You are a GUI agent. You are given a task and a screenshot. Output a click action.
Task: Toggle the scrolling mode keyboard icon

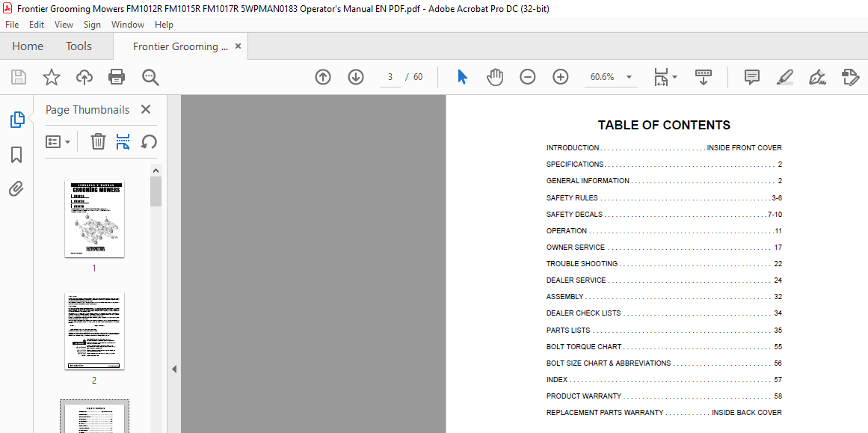[703, 77]
